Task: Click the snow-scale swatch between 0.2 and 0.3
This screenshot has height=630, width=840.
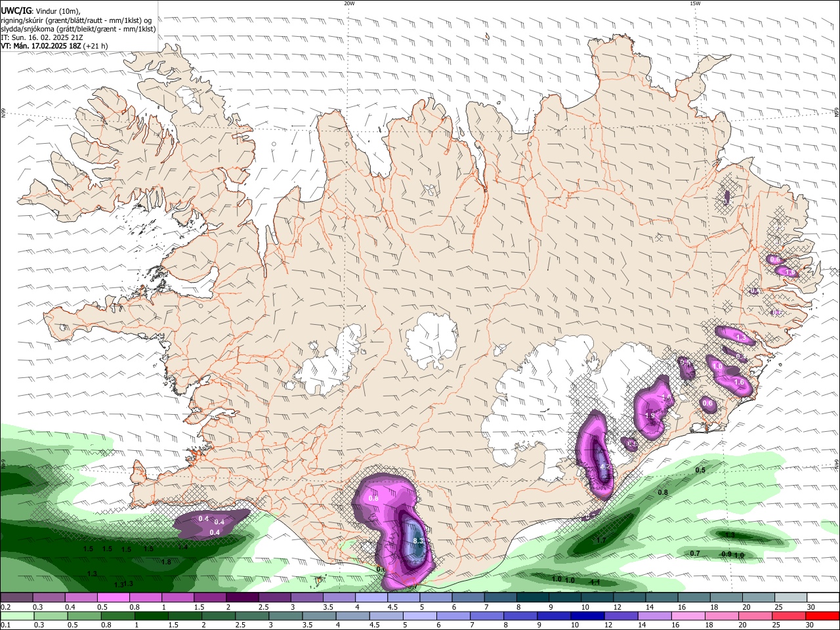Action: (16, 598)
